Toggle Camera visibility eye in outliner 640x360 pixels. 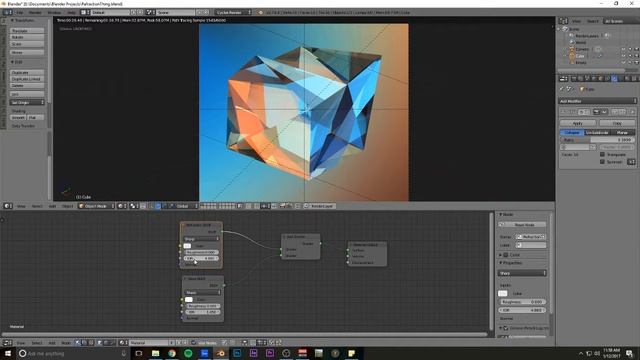tap(623, 49)
